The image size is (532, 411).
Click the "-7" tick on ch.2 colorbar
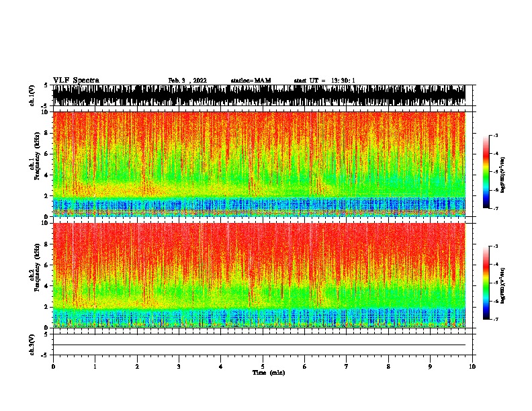496,320
